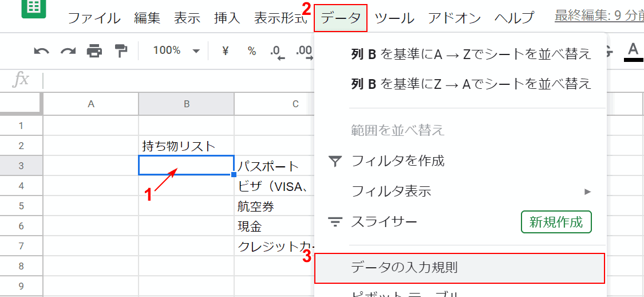Open the 表示 menu

(187, 18)
